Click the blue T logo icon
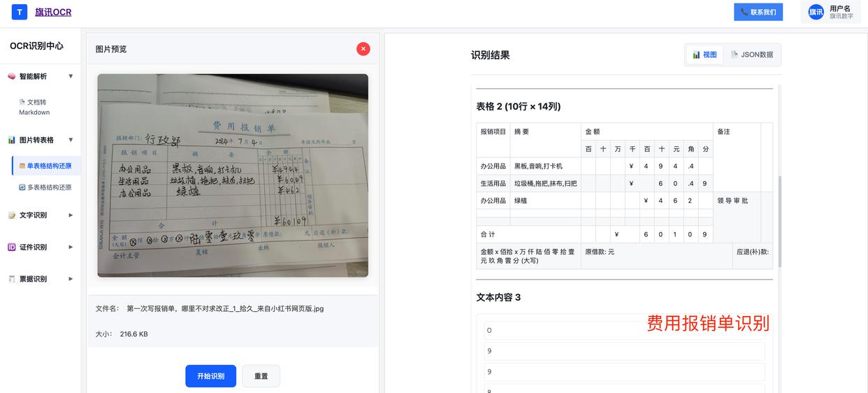Viewport: 868px width, 393px height. pyautogui.click(x=20, y=12)
